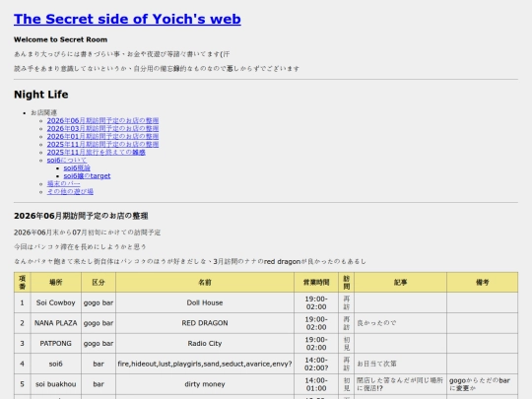Image resolution: width=532 pixels, height=399 pixels.
Task: Open the 2026年01月期 shop list link
Action: (102, 136)
